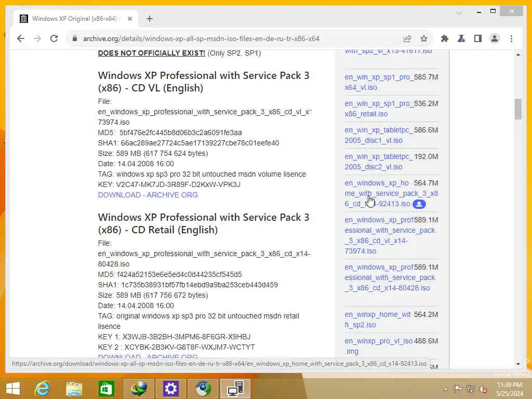Open the Windows Start button
532x399 pixels.
12,389
